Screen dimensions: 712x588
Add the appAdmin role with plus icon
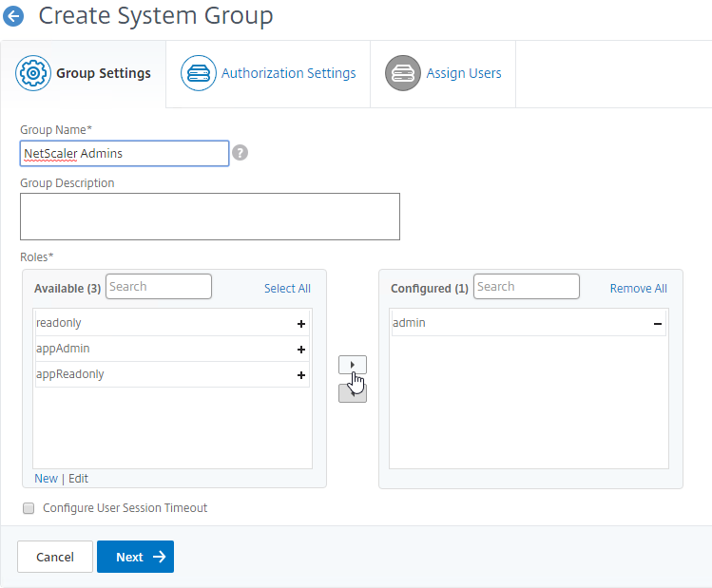(301, 350)
